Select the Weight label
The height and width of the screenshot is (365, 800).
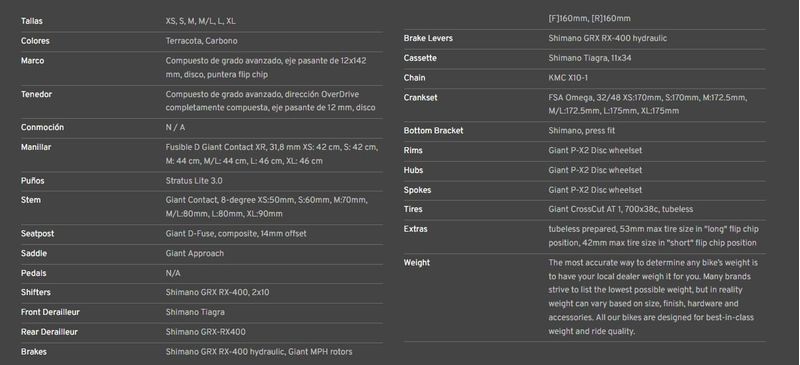[x=416, y=262]
